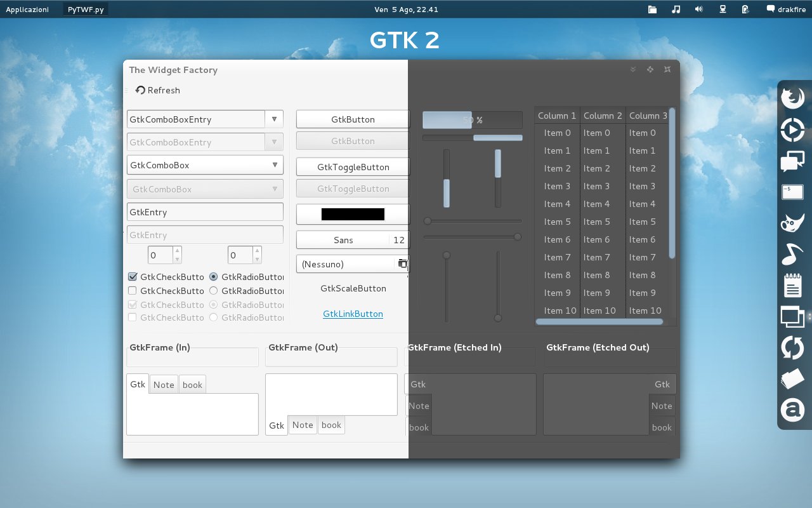812x508 pixels.
Task: Follow the GtkLinkButton link
Action: [x=353, y=314]
